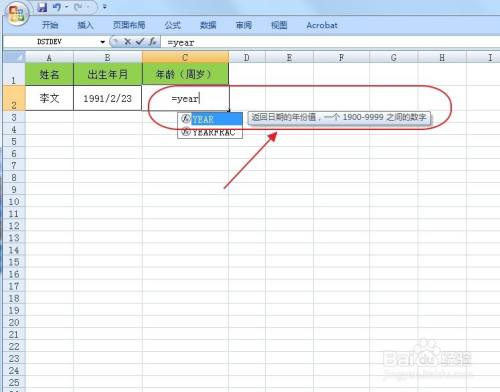
Task: Switch to the 页面布局 tab
Action: (129, 25)
